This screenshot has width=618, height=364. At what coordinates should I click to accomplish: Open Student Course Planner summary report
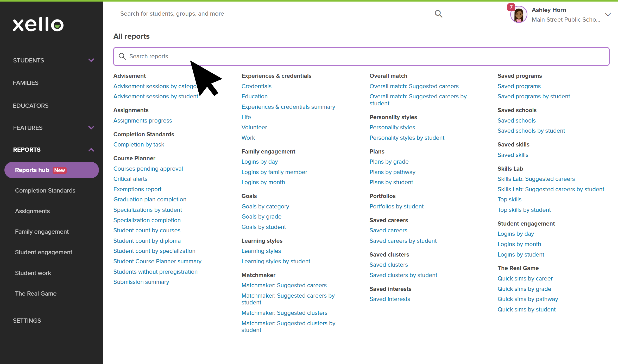(157, 261)
